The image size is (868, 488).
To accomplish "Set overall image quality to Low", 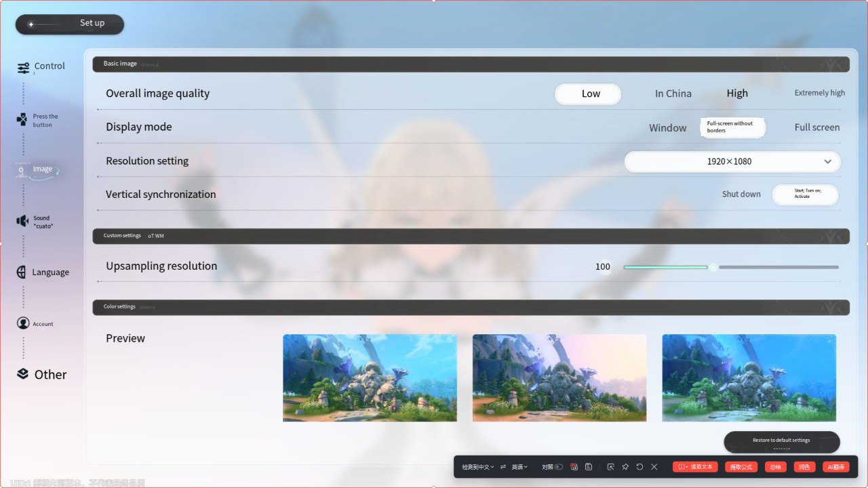I will (x=588, y=94).
